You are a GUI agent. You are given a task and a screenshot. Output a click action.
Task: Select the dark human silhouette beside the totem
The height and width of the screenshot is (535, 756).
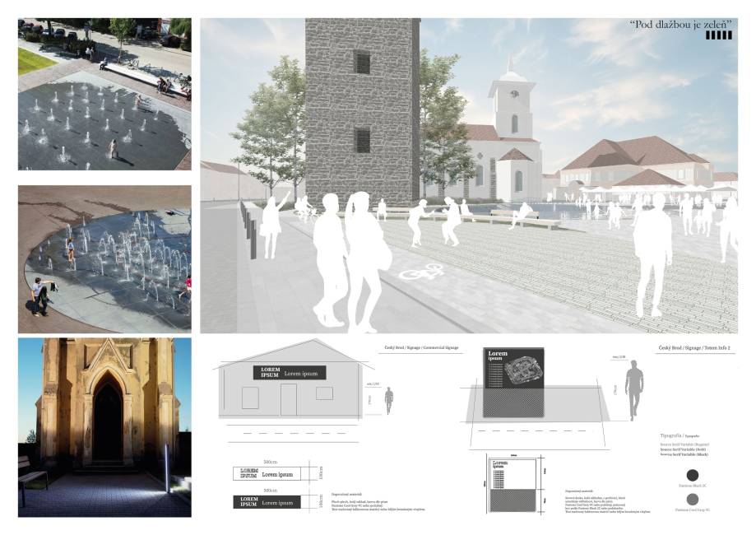pyautogui.click(x=633, y=393)
